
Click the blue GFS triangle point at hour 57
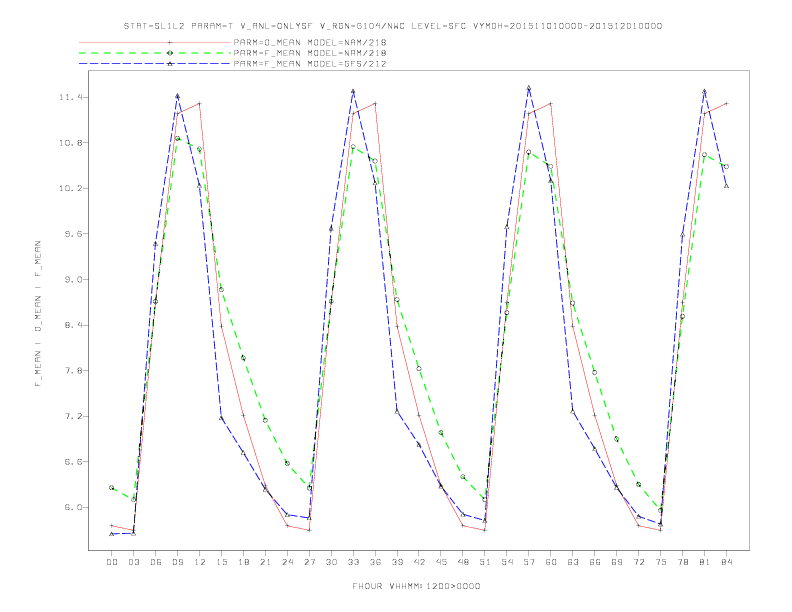[529, 88]
